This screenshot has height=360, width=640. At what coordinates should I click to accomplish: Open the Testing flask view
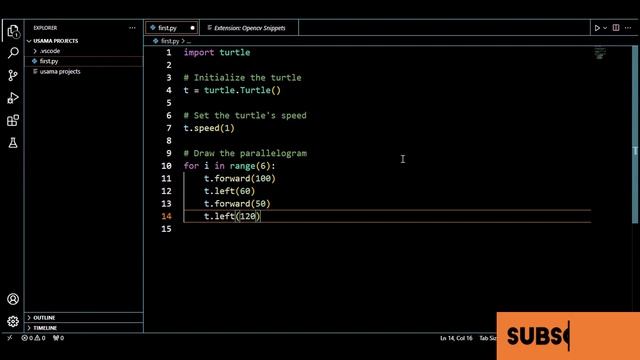click(13, 142)
